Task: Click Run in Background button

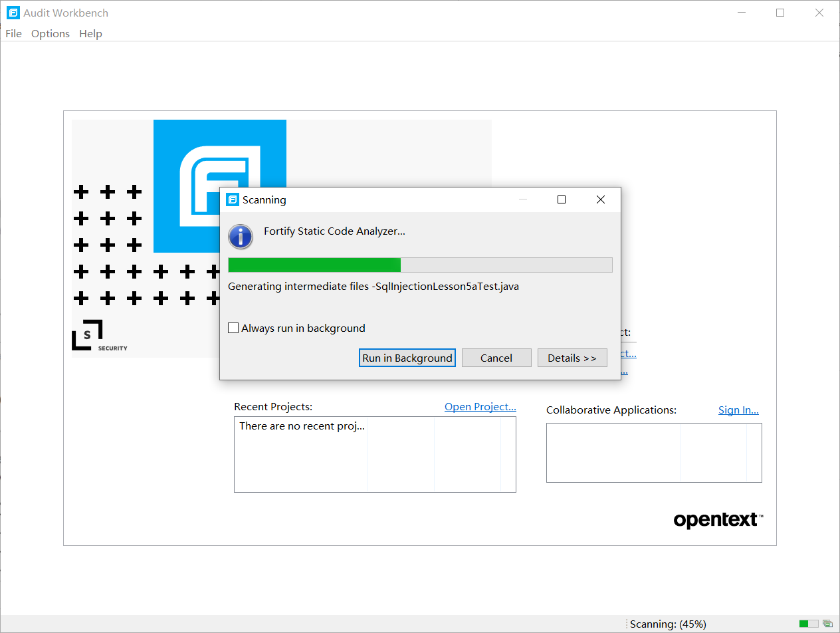Action: (407, 358)
